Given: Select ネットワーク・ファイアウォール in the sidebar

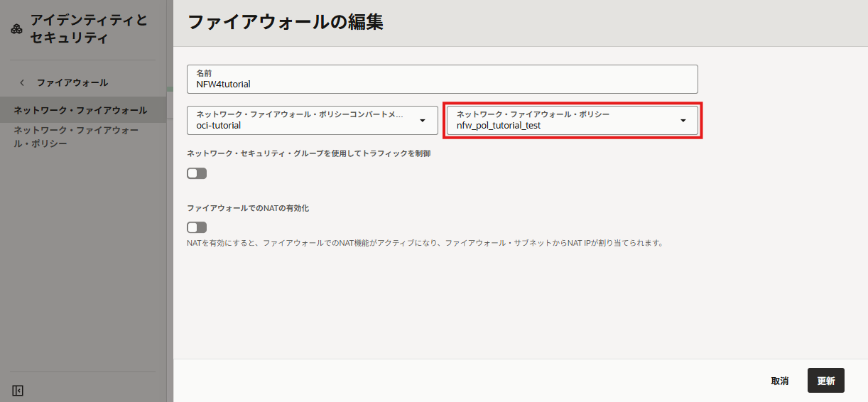Looking at the screenshot, I should coord(80,110).
